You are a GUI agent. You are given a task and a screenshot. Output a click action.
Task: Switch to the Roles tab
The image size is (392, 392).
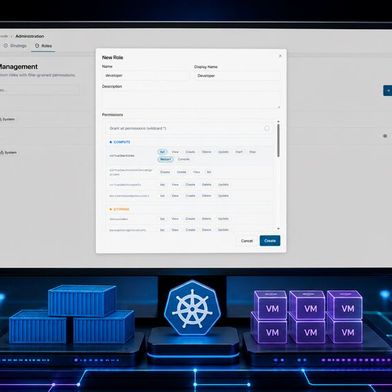pyautogui.click(x=44, y=46)
